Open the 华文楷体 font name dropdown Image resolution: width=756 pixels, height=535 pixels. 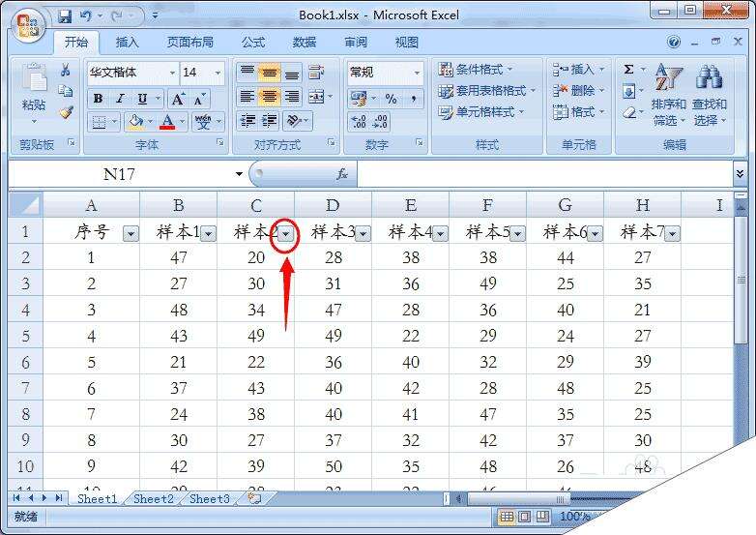(x=172, y=73)
